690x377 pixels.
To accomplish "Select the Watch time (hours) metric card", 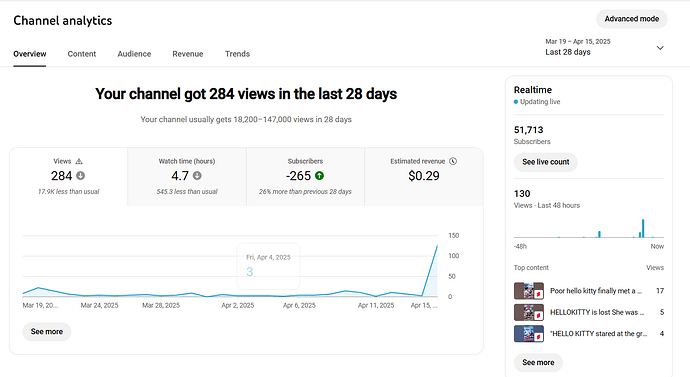I will (x=187, y=177).
